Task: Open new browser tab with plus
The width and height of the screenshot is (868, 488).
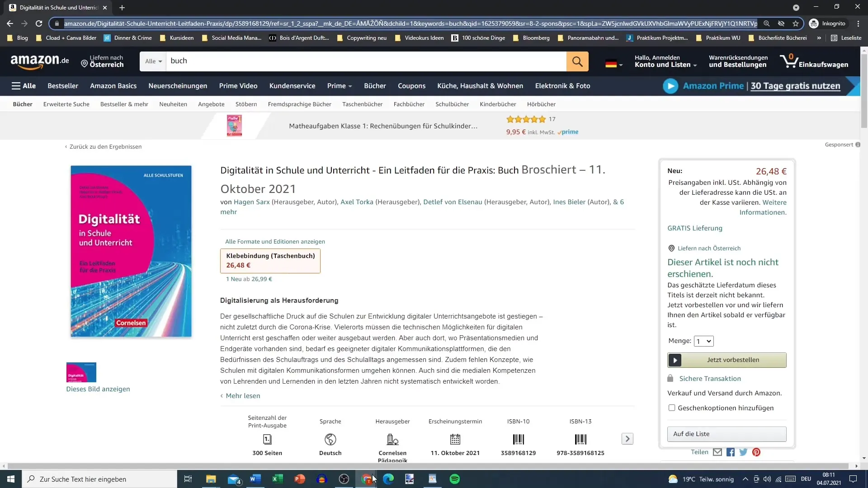Action: pos(122,8)
